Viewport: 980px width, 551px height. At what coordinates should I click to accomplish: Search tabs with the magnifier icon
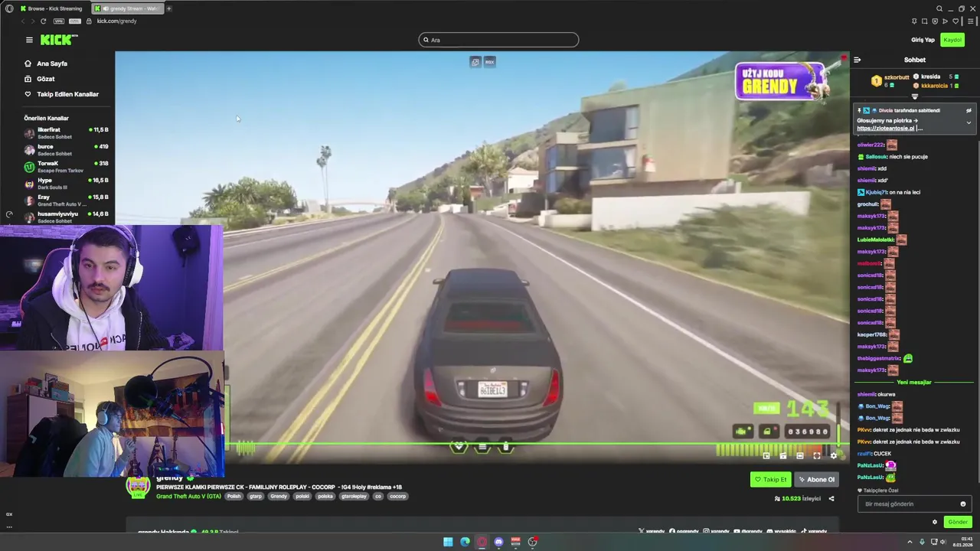click(x=939, y=8)
